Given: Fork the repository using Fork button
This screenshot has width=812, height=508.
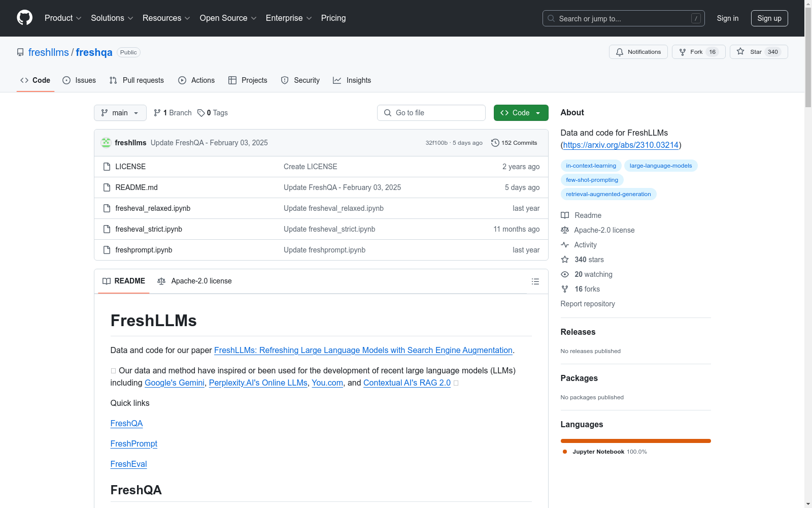Looking at the screenshot, I should (699, 52).
